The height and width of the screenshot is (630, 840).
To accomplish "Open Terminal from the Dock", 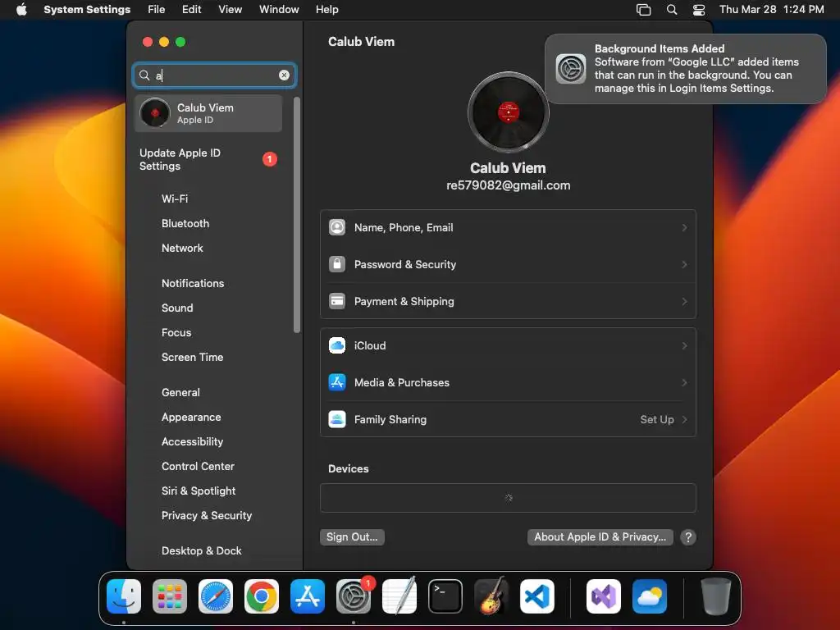I will coord(445,596).
